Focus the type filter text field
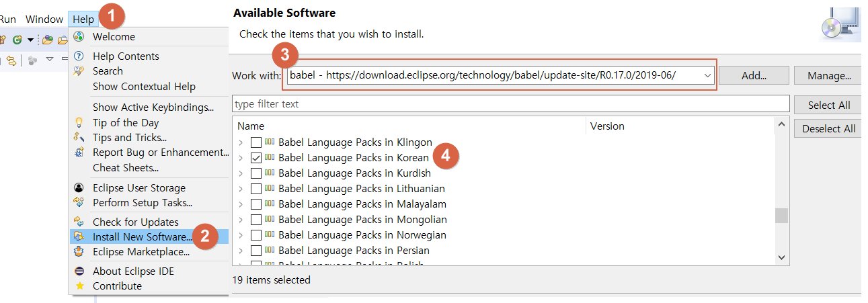Viewport: 868px width, 303px height. pyautogui.click(x=510, y=104)
